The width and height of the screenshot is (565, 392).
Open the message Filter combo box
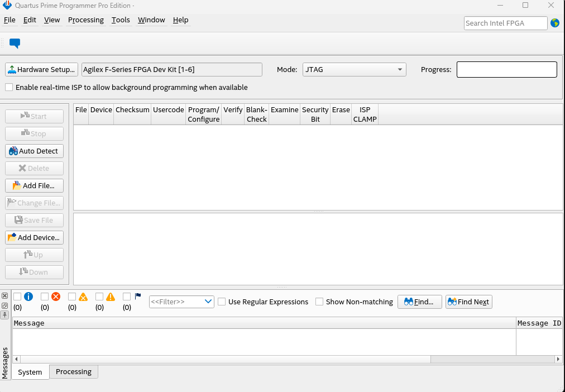point(181,302)
